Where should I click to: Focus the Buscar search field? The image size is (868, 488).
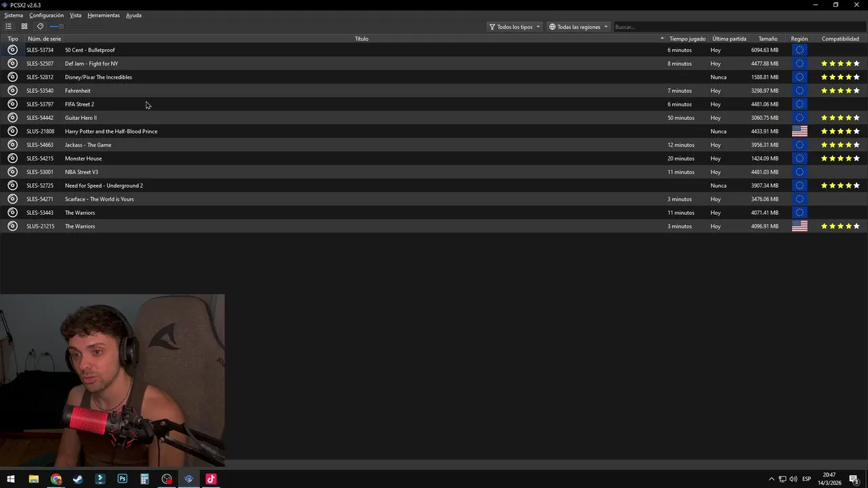tap(738, 26)
